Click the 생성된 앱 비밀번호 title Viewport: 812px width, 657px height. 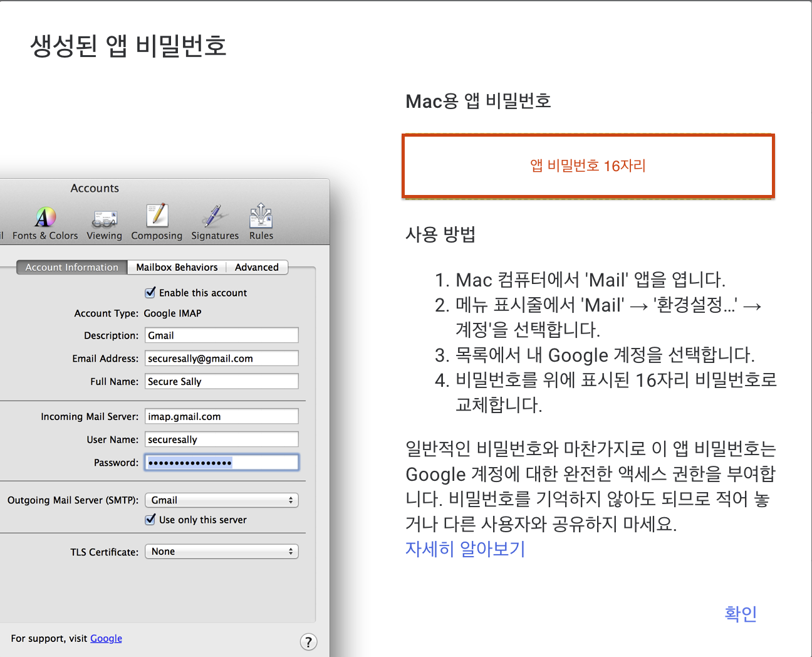tap(128, 46)
